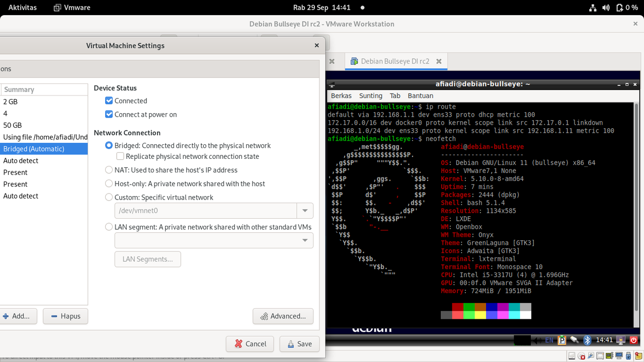Image resolution: width=644 pixels, height=362 pixels.
Task: Click the screen lock monitor icon in guest panel
Action: (621, 340)
